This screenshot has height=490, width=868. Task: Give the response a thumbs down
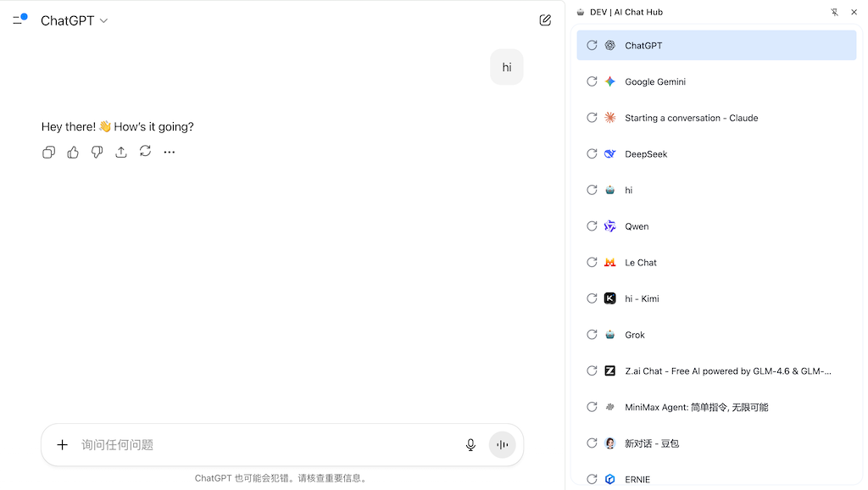click(x=97, y=153)
